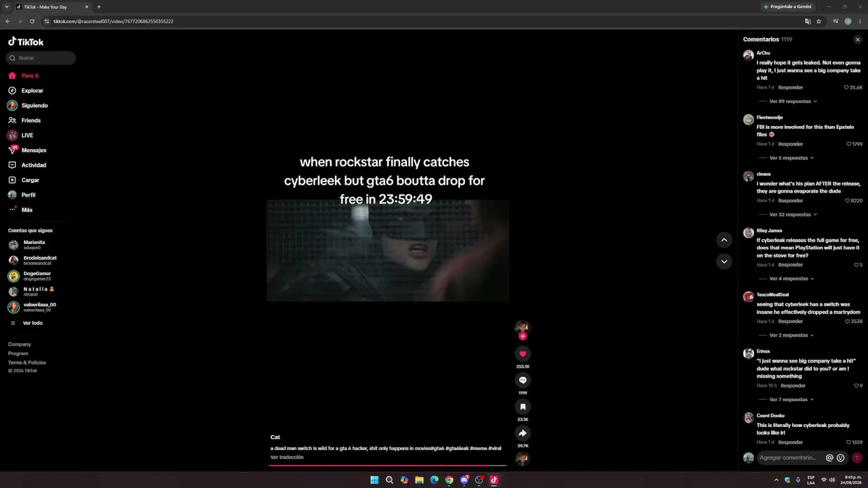
Task: Like the video with the heart icon
Action: (x=523, y=354)
